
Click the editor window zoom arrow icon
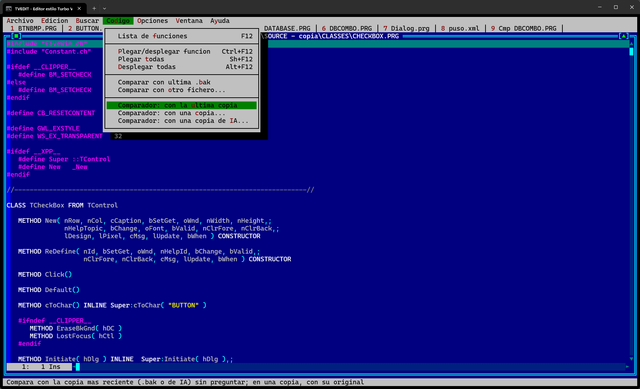click(623, 36)
